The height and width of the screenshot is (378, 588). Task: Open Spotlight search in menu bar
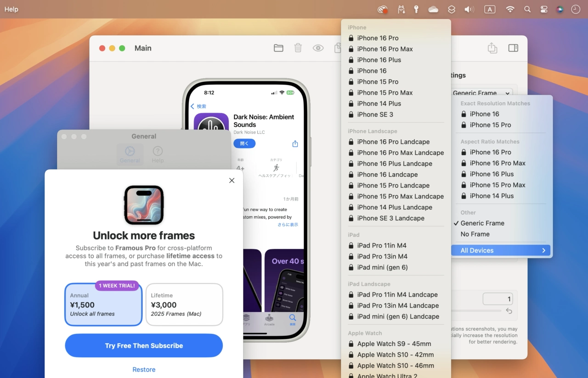(527, 9)
